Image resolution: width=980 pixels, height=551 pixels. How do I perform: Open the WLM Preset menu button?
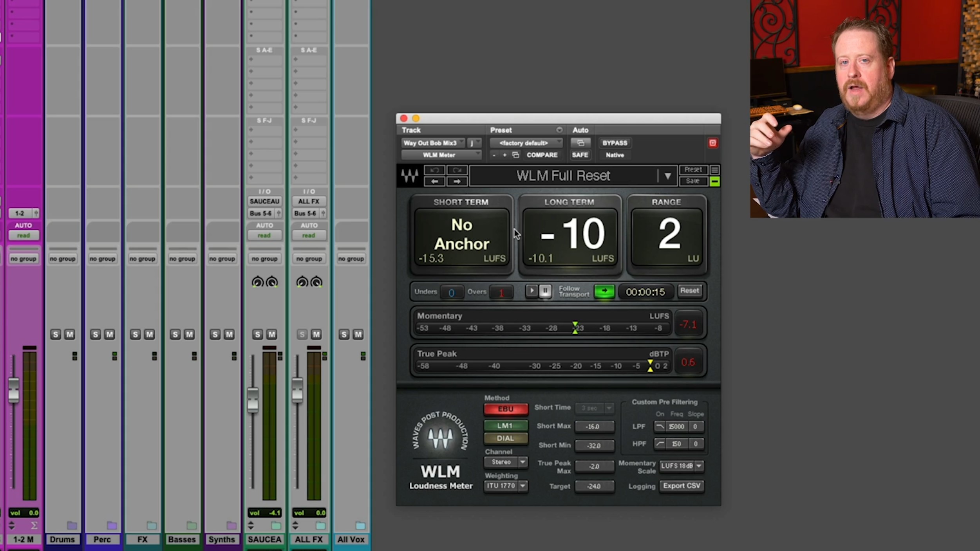[x=693, y=170]
